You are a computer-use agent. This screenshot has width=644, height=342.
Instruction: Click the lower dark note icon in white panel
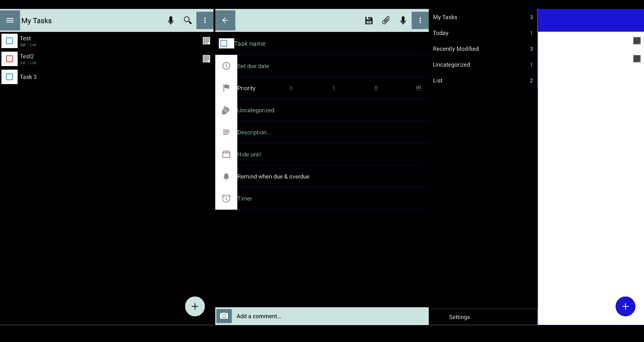point(637,59)
